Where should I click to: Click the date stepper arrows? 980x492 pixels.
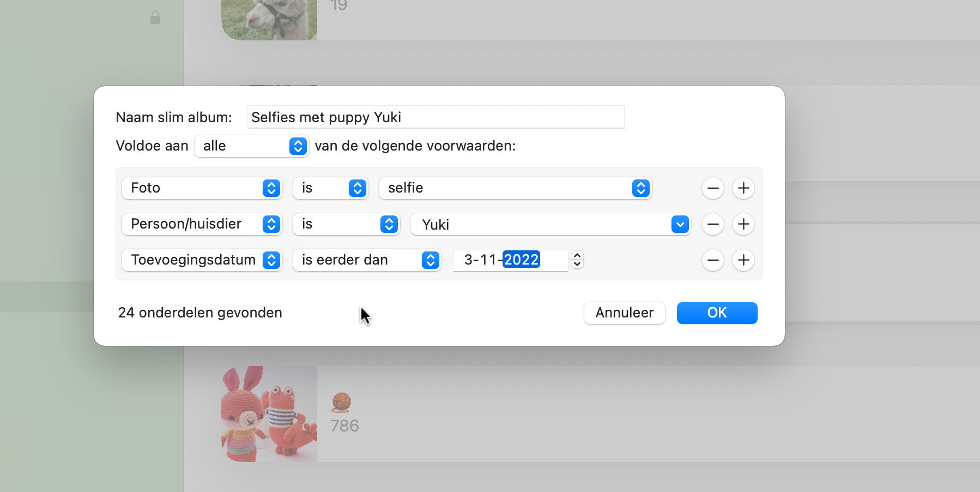click(577, 260)
